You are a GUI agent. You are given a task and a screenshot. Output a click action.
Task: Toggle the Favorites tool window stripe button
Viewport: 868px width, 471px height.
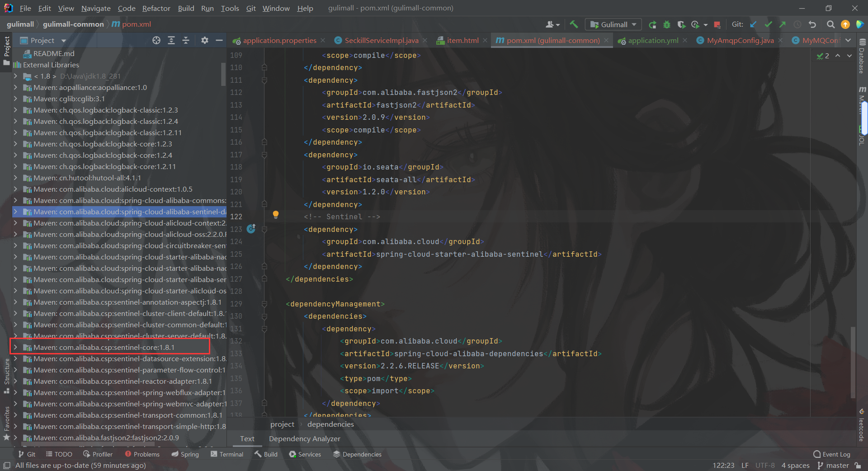tap(6, 423)
